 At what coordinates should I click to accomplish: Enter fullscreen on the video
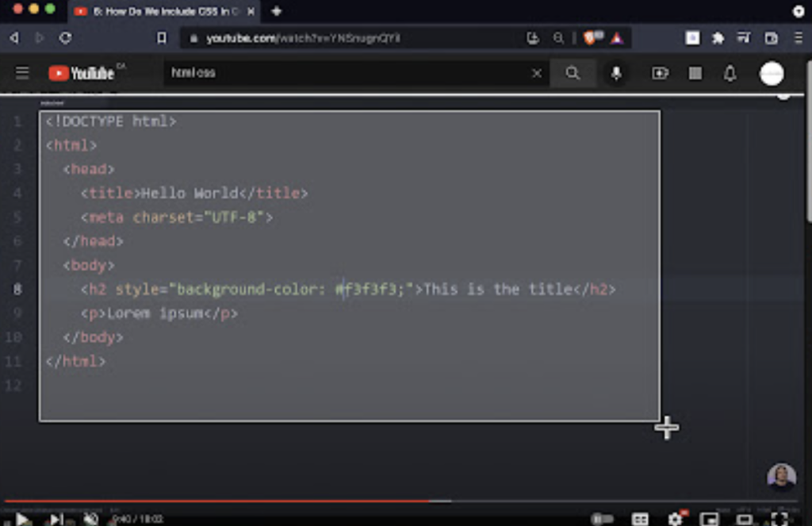(779, 519)
